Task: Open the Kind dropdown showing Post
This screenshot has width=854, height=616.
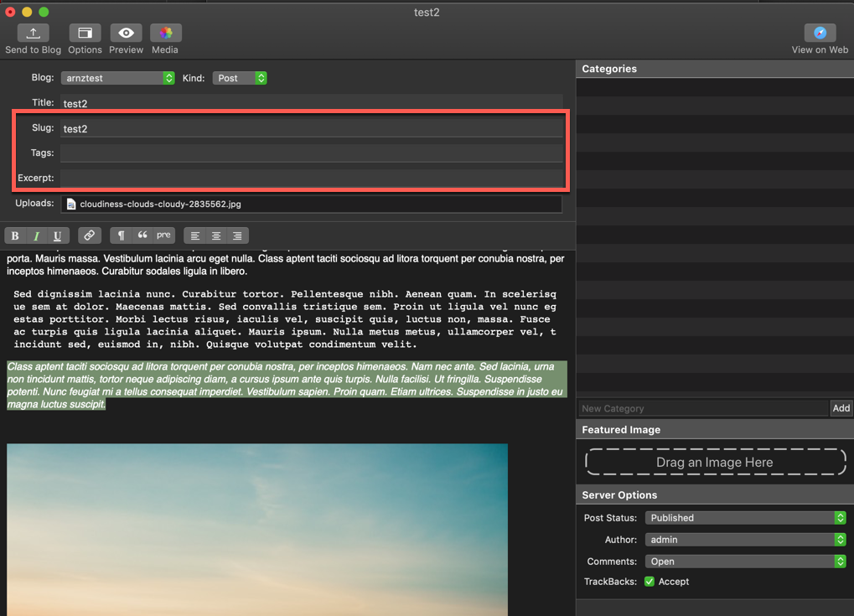Action: (240, 78)
